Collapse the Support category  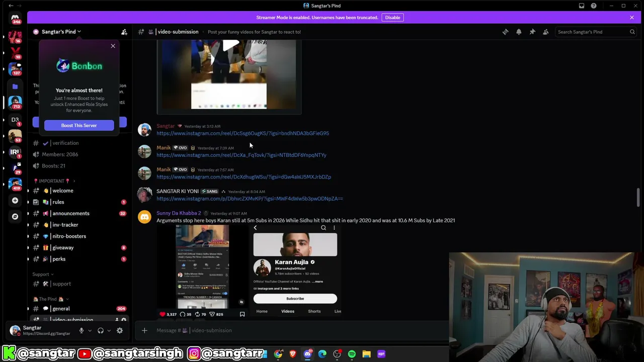point(43,275)
